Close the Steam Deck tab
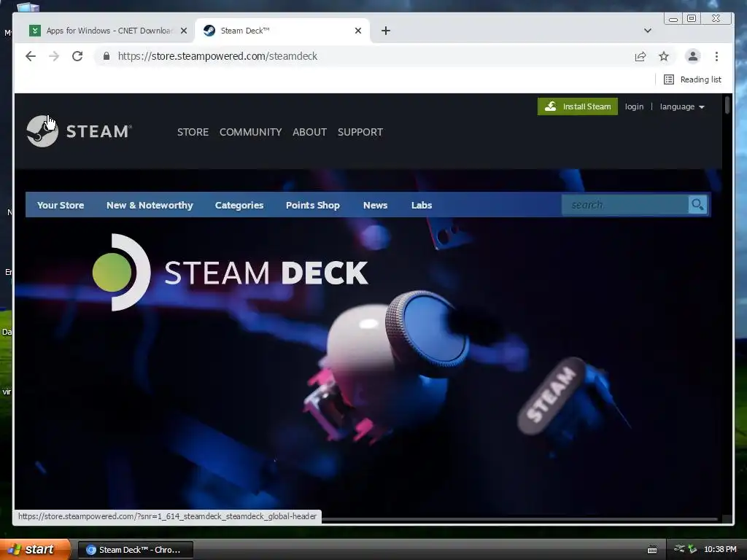747x560 pixels. point(358,31)
